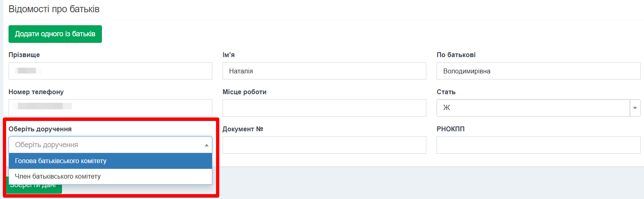The height and width of the screenshot is (199, 644).
Task: Click the 'Документ №' field label
Action: tap(243, 129)
